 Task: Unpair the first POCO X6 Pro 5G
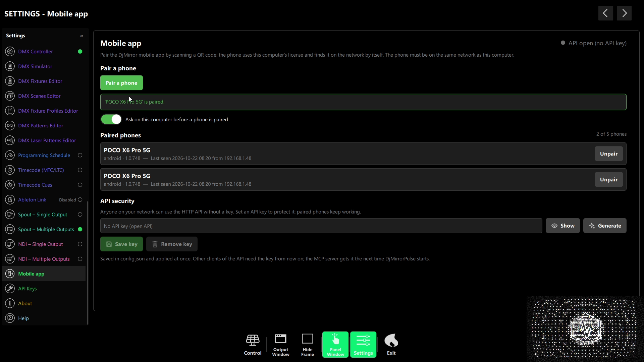[609, 154]
